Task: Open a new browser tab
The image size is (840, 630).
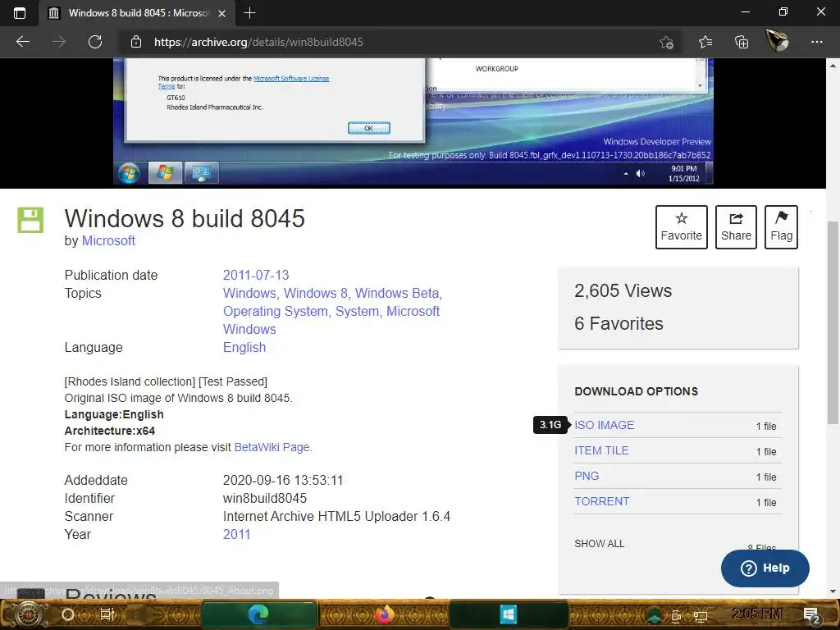Action: [249, 13]
